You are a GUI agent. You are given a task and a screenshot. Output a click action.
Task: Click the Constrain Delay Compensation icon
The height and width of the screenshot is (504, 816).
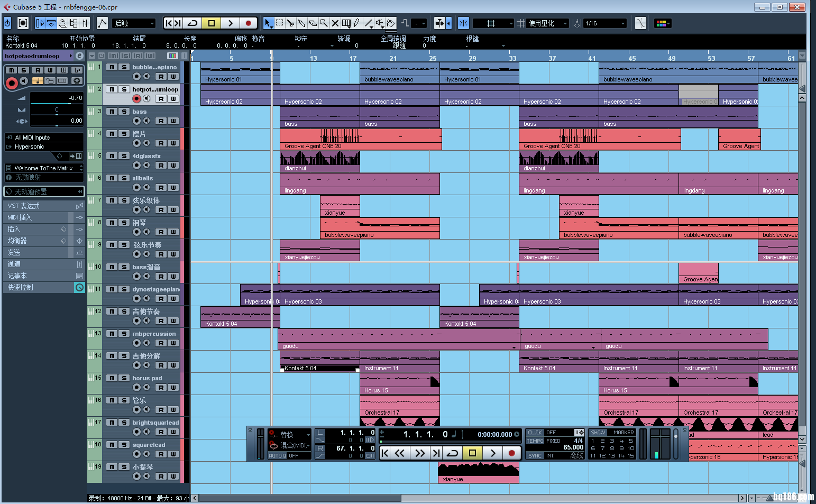click(23, 23)
